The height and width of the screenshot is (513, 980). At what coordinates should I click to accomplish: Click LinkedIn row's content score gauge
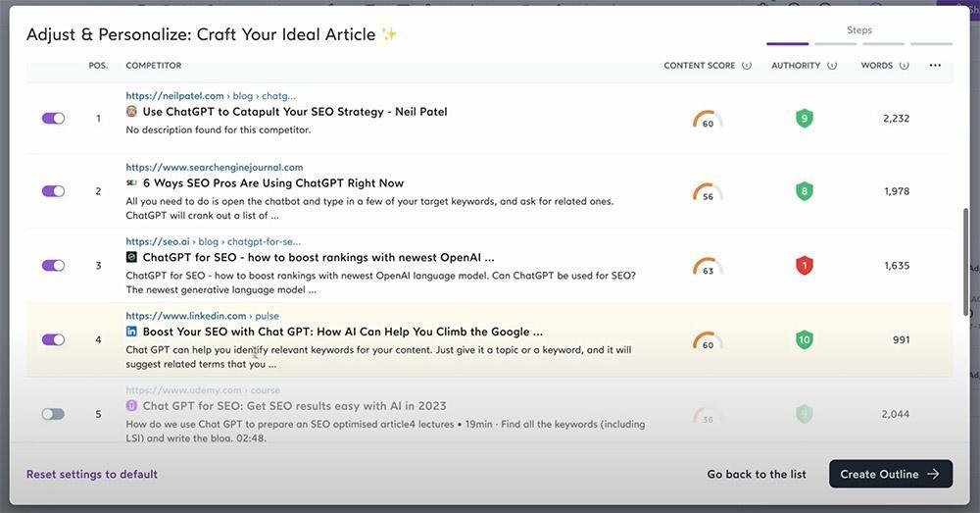click(x=708, y=341)
